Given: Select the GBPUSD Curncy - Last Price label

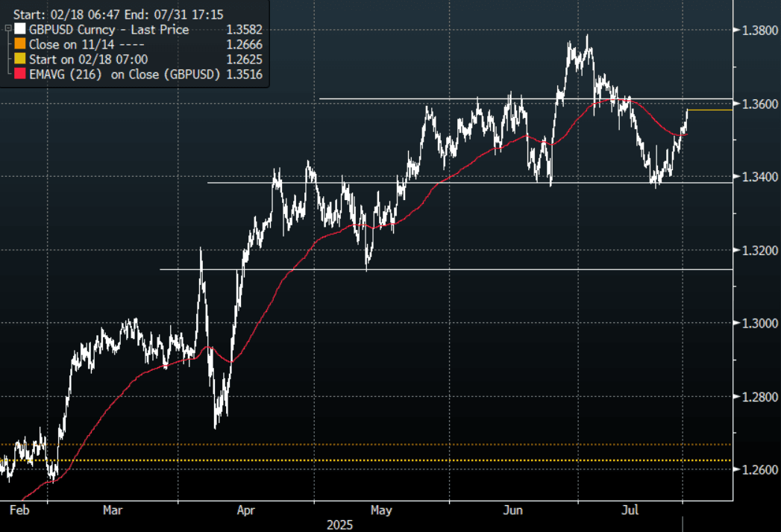Looking at the screenshot, I should (109, 30).
